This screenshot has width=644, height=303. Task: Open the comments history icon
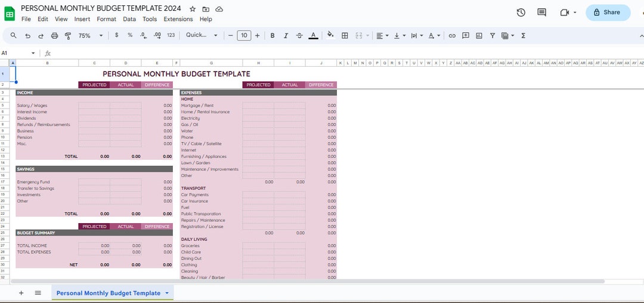(541, 13)
